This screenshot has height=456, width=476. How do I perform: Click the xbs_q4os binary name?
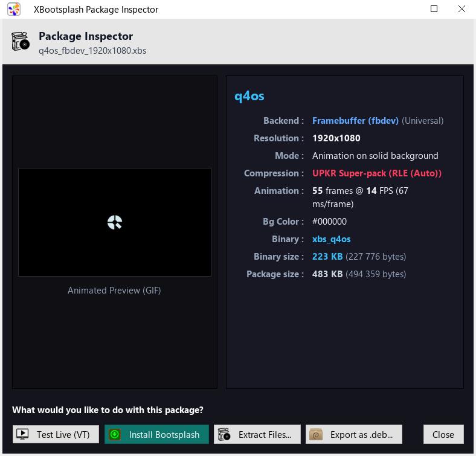[331, 239]
